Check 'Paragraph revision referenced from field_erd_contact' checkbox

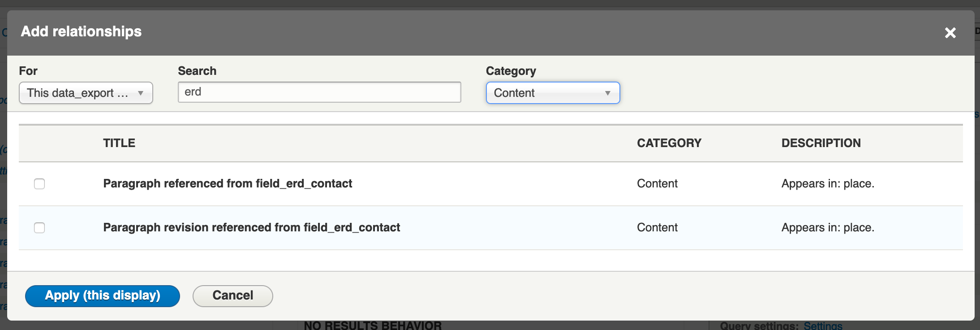click(x=39, y=228)
